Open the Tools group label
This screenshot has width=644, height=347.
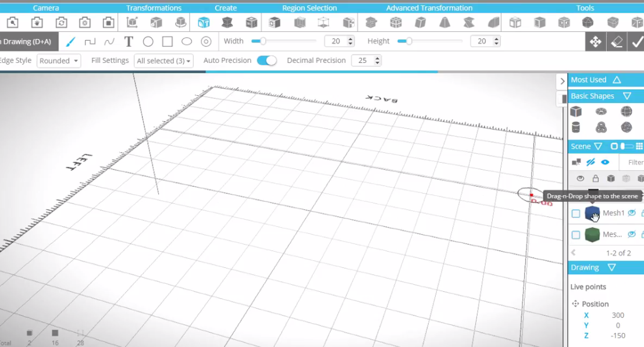pos(585,8)
